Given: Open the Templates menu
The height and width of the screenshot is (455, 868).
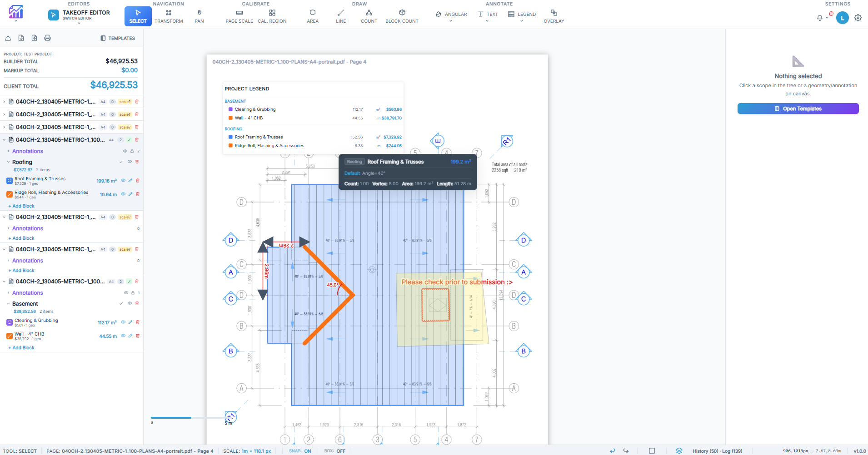Looking at the screenshot, I should coord(118,38).
